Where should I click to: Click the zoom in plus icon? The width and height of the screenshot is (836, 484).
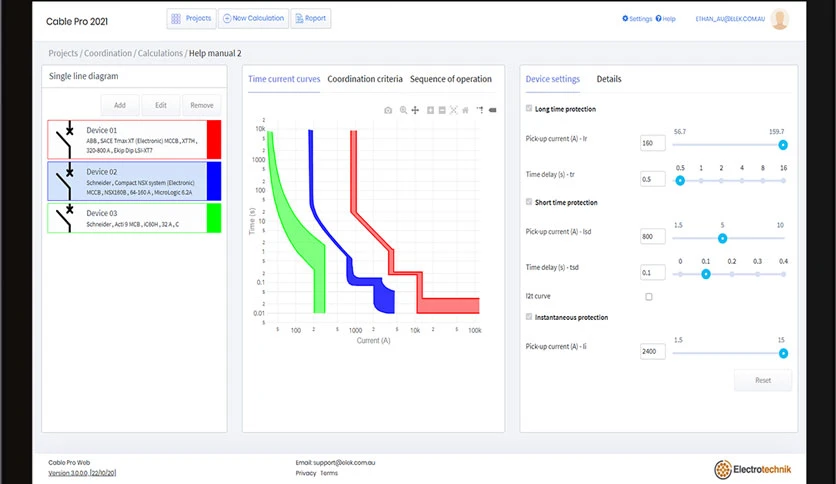[x=430, y=110]
